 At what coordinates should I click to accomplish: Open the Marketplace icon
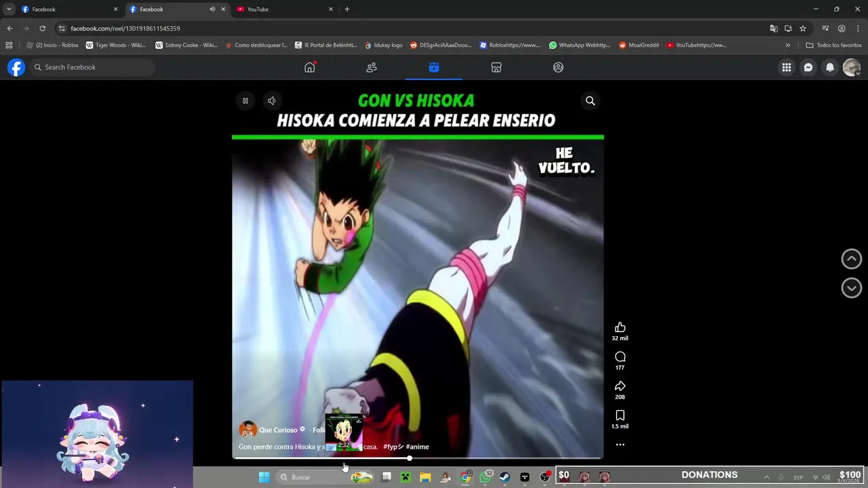[496, 67]
